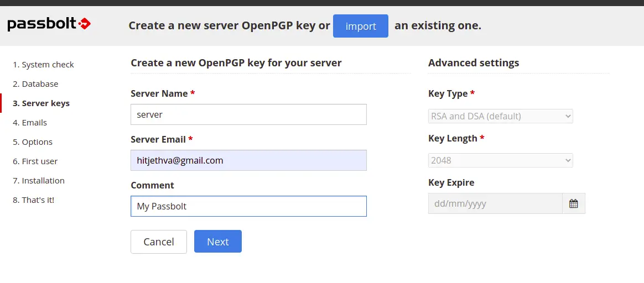This screenshot has width=644, height=283.
Task: Expand the Key Type dropdown
Action: (x=501, y=116)
